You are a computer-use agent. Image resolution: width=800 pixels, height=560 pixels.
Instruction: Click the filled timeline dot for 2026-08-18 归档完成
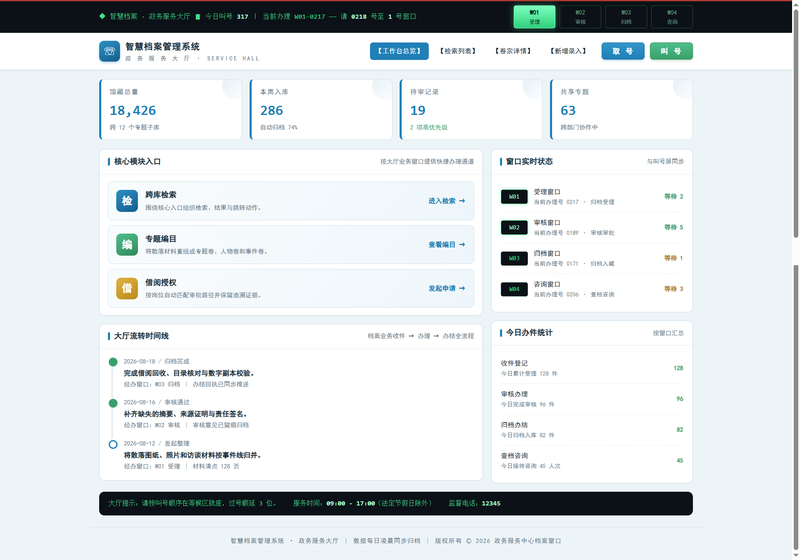[113, 362]
